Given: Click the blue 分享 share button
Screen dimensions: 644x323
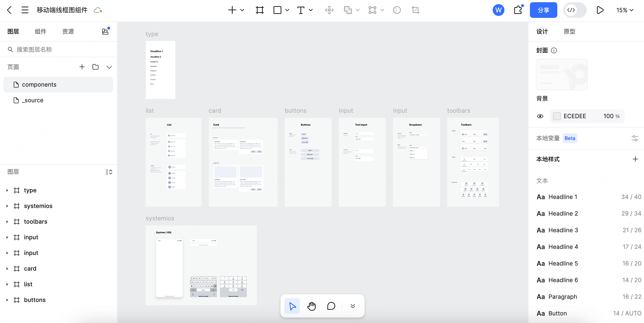Looking at the screenshot, I should pyautogui.click(x=543, y=10).
